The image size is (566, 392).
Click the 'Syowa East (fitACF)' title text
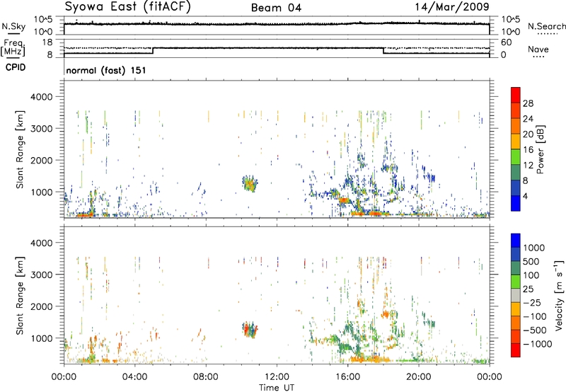pyautogui.click(x=128, y=7)
